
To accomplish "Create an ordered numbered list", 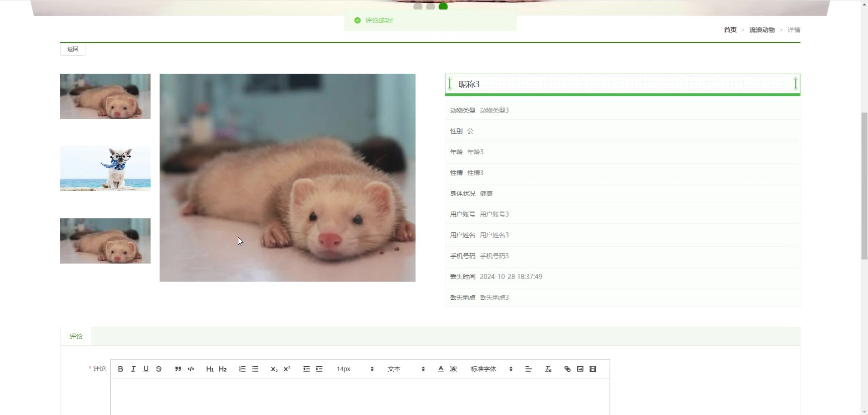I will (x=242, y=369).
